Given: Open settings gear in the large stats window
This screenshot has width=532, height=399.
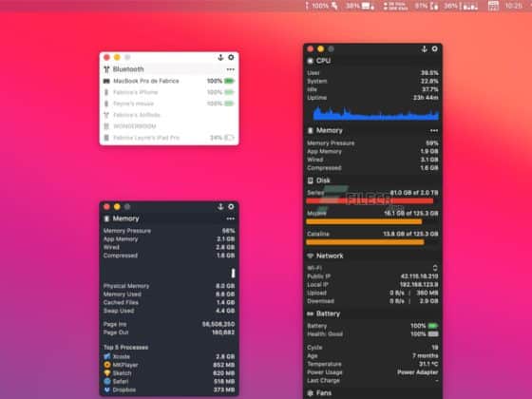Looking at the screenshot, I should [x=435, y=49].
